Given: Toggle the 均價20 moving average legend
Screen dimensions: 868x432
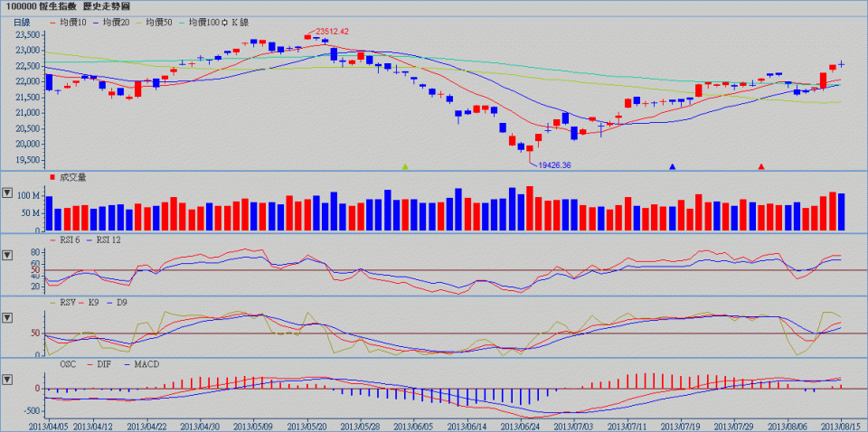Looking at the screenshot, I should tap(115, 21).
